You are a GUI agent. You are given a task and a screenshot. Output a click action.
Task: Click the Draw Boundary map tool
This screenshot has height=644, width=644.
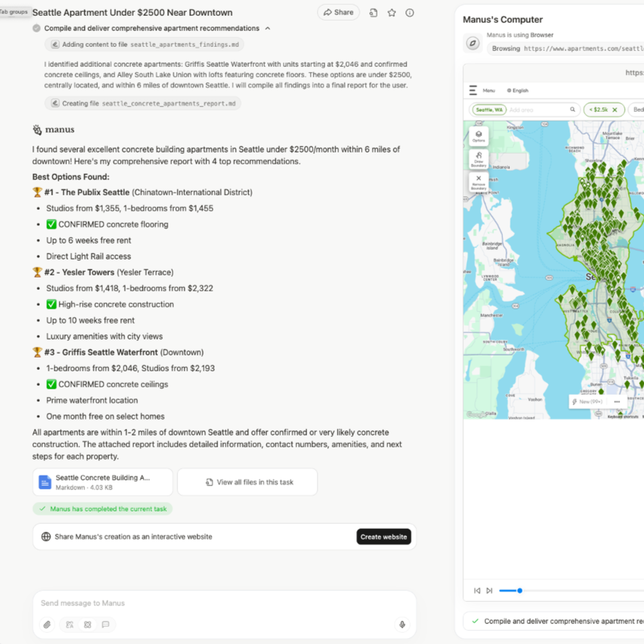pos(478,159)
